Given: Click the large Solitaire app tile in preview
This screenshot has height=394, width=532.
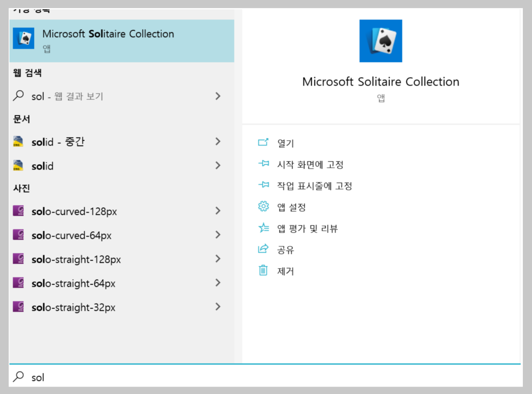Looking at the screenshot, I should [381, 41].
